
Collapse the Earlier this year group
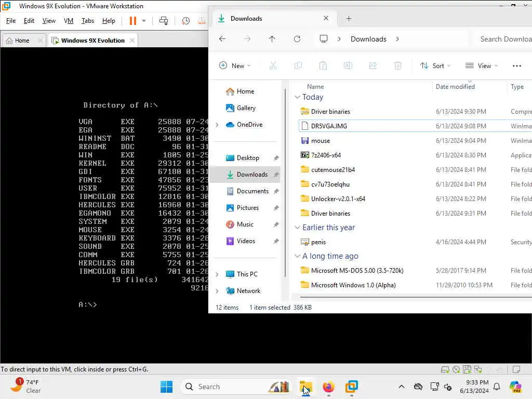tap(298, 228)
